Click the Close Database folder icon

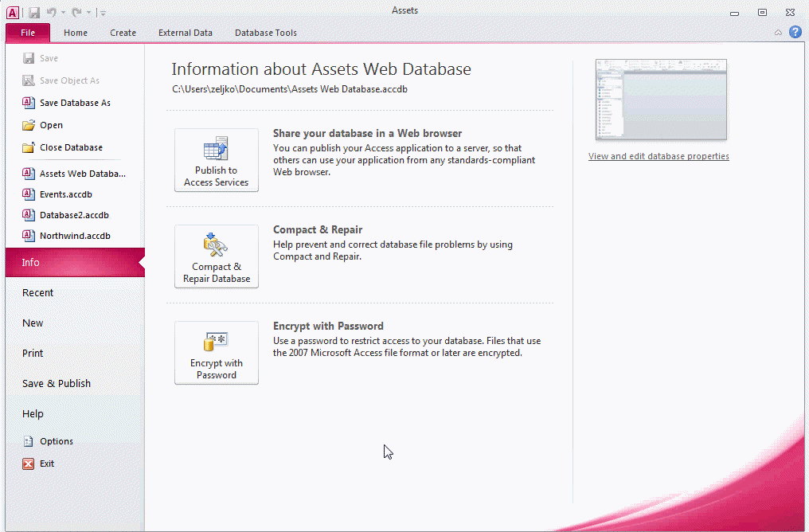pyautogui.click(x=29, y=147)
